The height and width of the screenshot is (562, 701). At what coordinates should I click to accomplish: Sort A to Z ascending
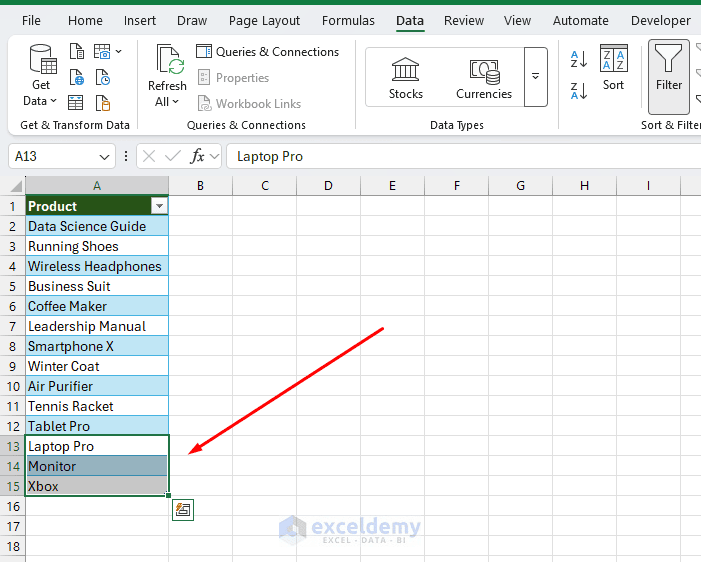pyautogui.click(x=579, y=59)
